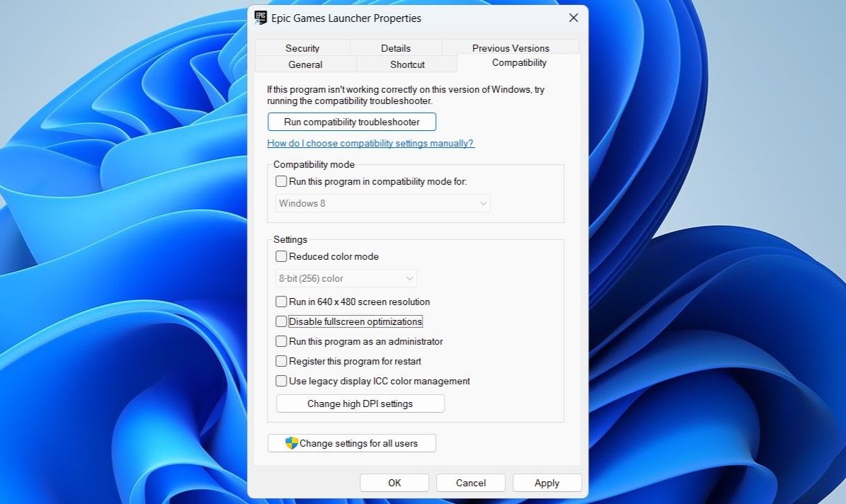This screenshot has height=504, width=846.
Task: Enable Register this program for restart
Action: coord(281,361)
